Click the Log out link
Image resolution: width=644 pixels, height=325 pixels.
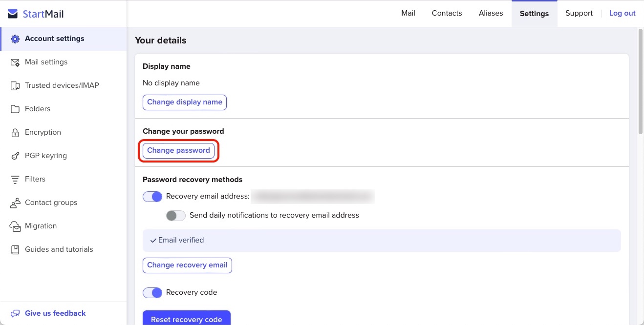[622, 13]
